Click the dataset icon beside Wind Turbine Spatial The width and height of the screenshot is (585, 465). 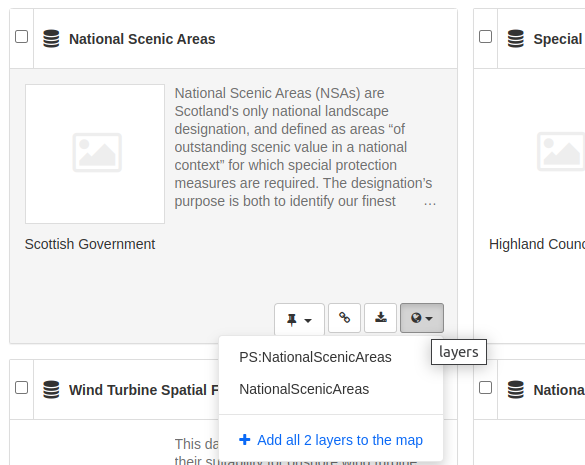coord(51,390)
